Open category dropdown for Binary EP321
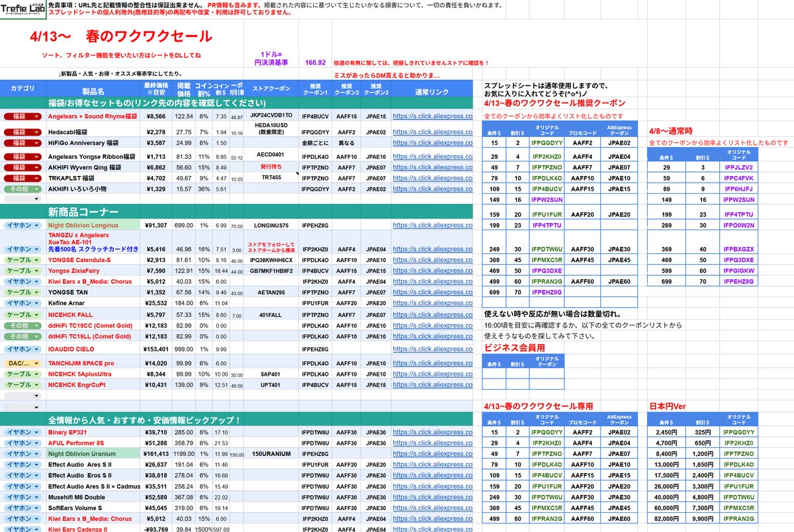 click(22, 433)
